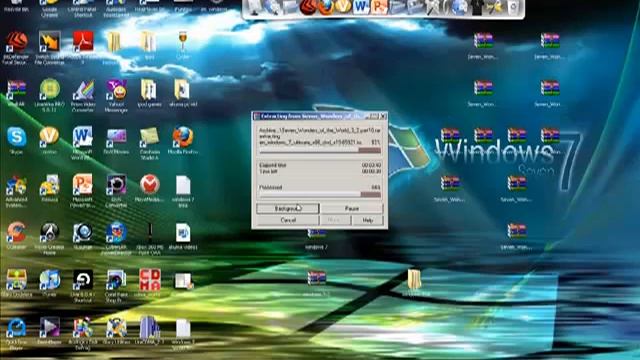Select the green LimeWire PRO desktop icon
Viewport: 640px width, 360px height.
(49, 90)
